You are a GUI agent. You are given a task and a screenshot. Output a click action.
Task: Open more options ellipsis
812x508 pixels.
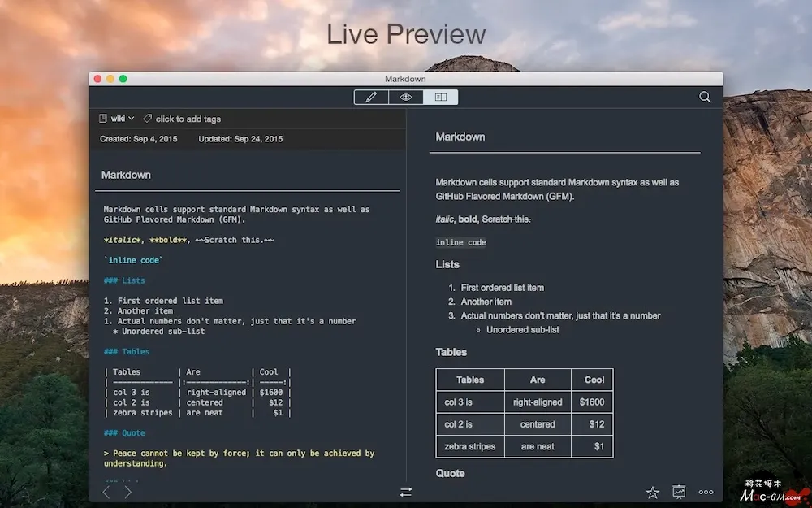(706, 492)
